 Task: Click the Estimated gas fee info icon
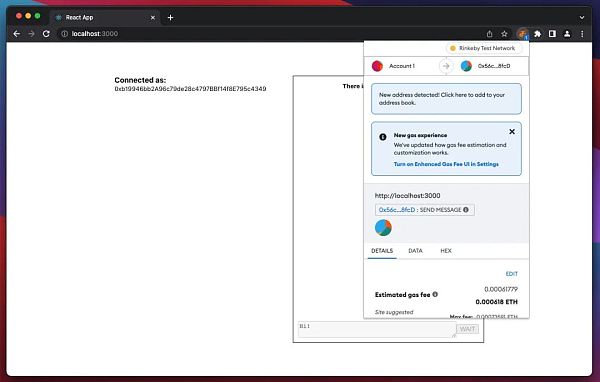tap(435, 294)
